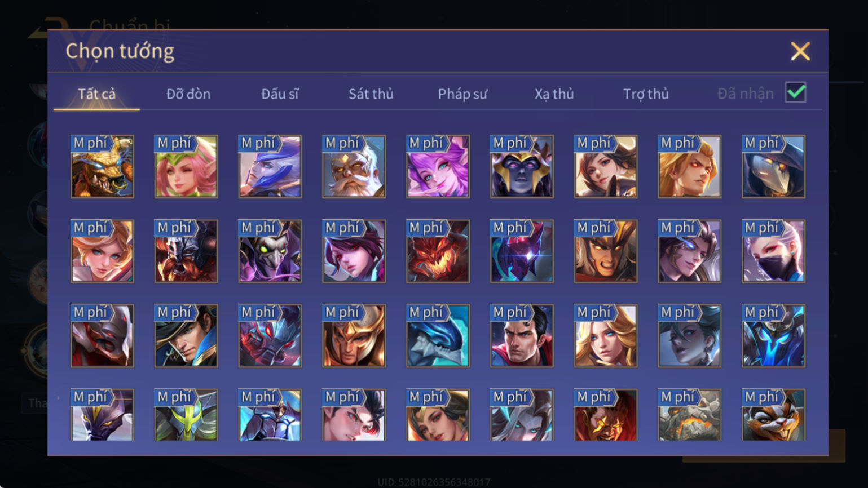The height and width of the screenshot is (488, 868).
Task: Select the Trợ thủ tab
Action: pyautogui.click(x=646, y=94)
